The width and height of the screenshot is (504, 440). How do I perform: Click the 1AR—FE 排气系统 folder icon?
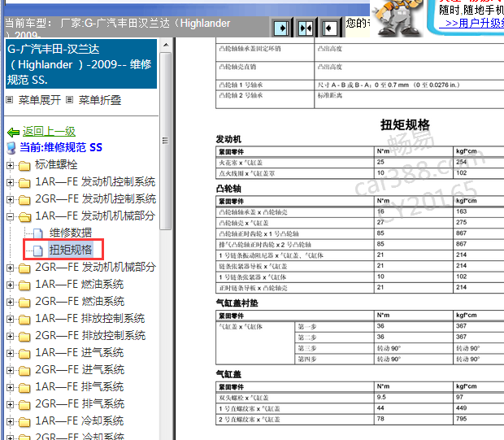[x=24, y=387]
